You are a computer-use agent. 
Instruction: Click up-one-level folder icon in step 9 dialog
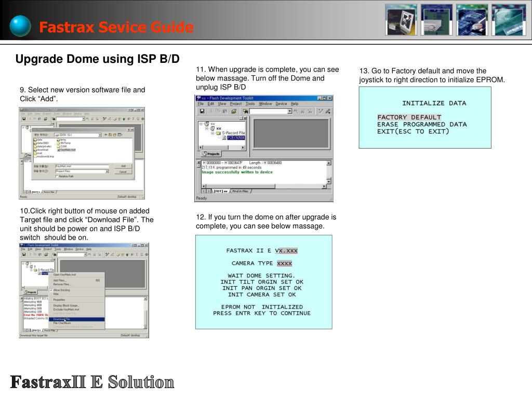point(110,135)
